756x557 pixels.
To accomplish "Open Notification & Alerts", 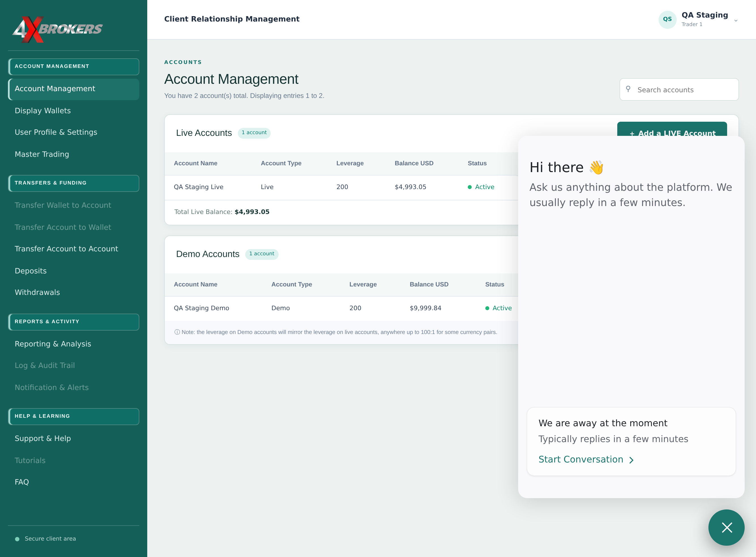I will click(52, 387).
